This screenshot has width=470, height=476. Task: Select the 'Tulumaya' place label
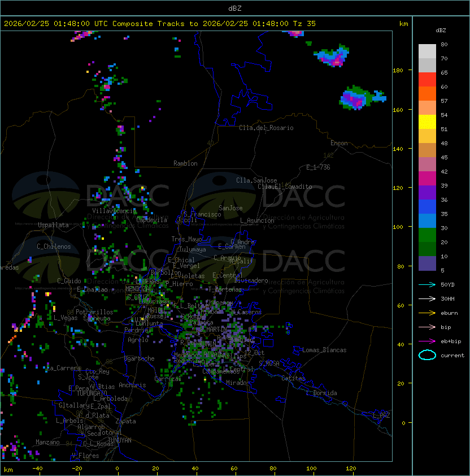(x=193, y=249)
